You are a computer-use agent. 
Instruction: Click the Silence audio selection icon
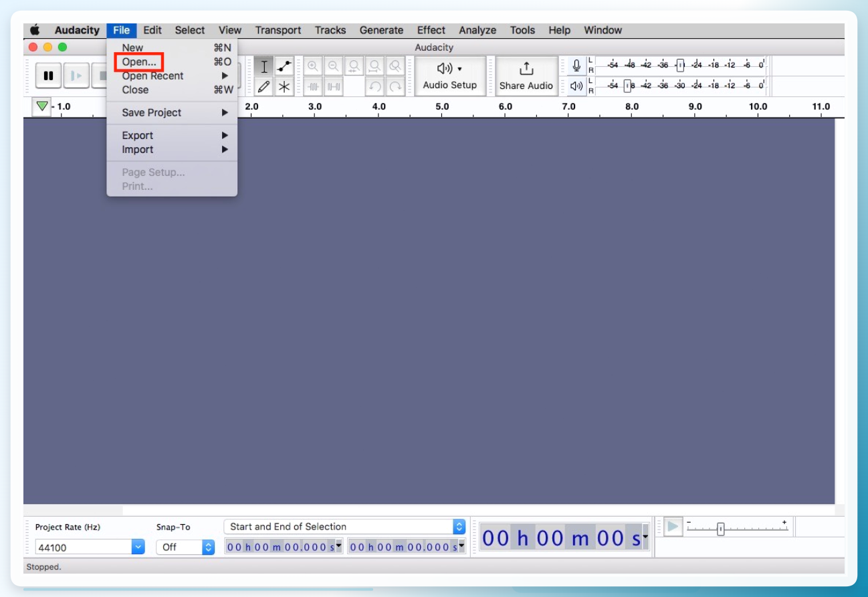tap(333, 86)
